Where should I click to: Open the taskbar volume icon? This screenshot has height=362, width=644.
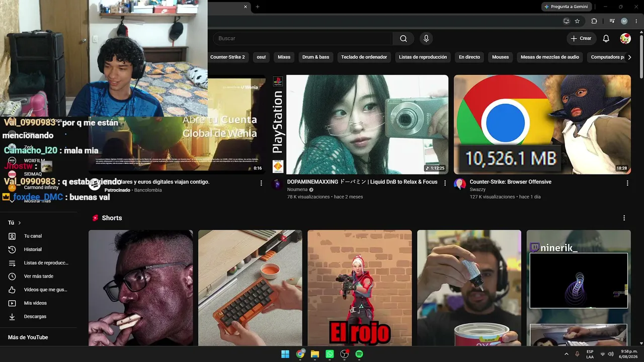(611, 354)
